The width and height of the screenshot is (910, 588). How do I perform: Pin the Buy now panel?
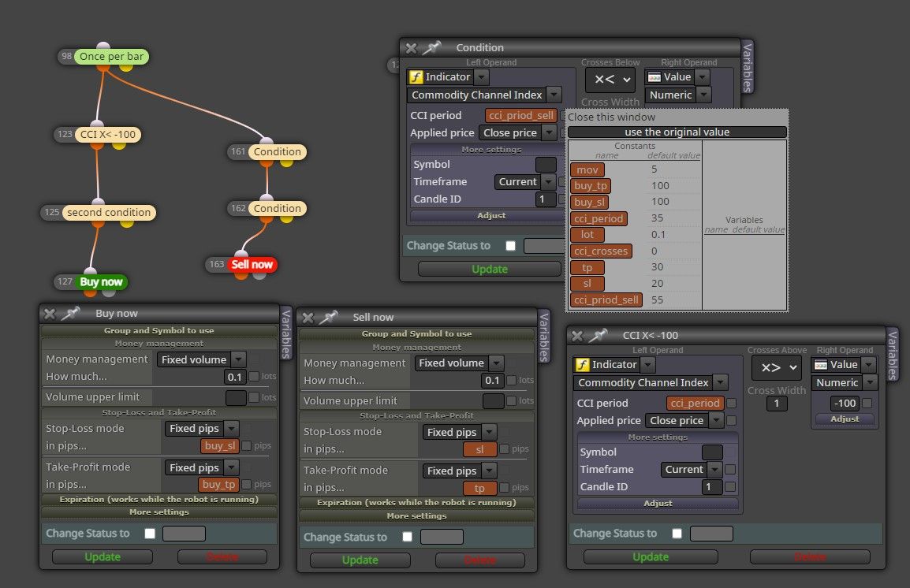pyautogui.click(x=70, y=313)
